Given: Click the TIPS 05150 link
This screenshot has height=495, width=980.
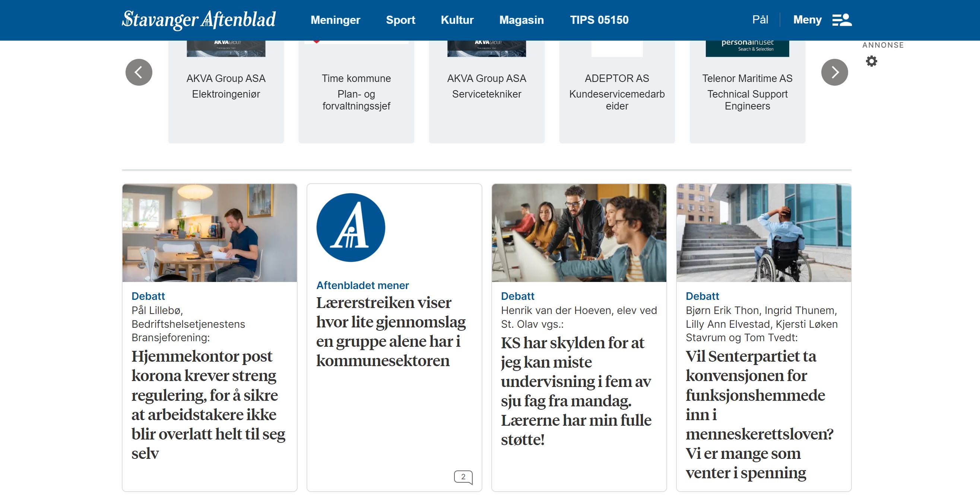Looking at the screenshot, I should tap(599, 20).
